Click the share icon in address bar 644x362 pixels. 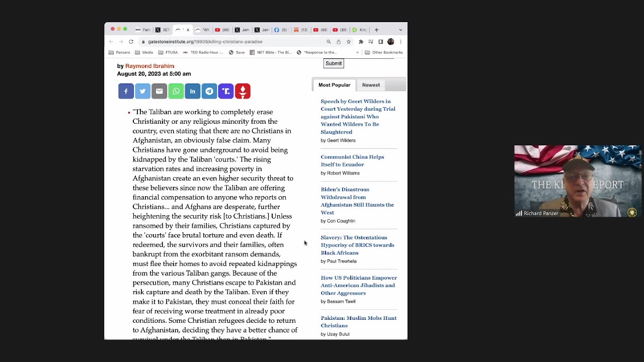coord(339,42)
